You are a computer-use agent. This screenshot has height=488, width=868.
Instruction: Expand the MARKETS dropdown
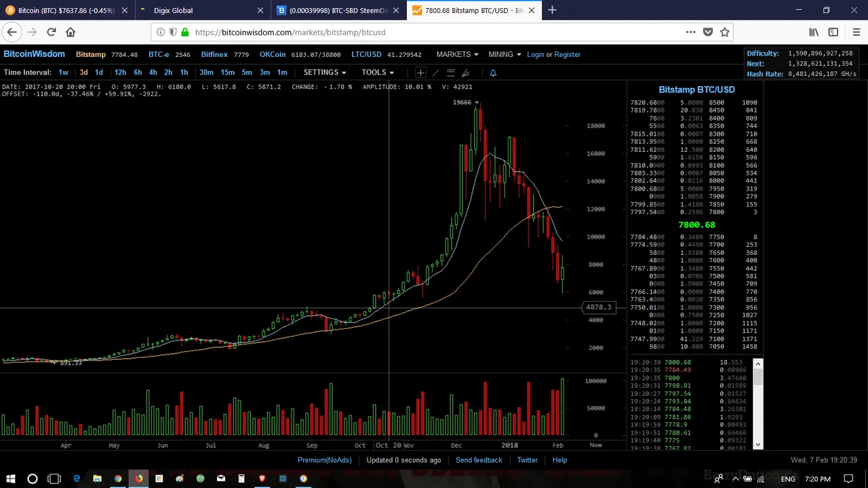[x=457, y=54]
